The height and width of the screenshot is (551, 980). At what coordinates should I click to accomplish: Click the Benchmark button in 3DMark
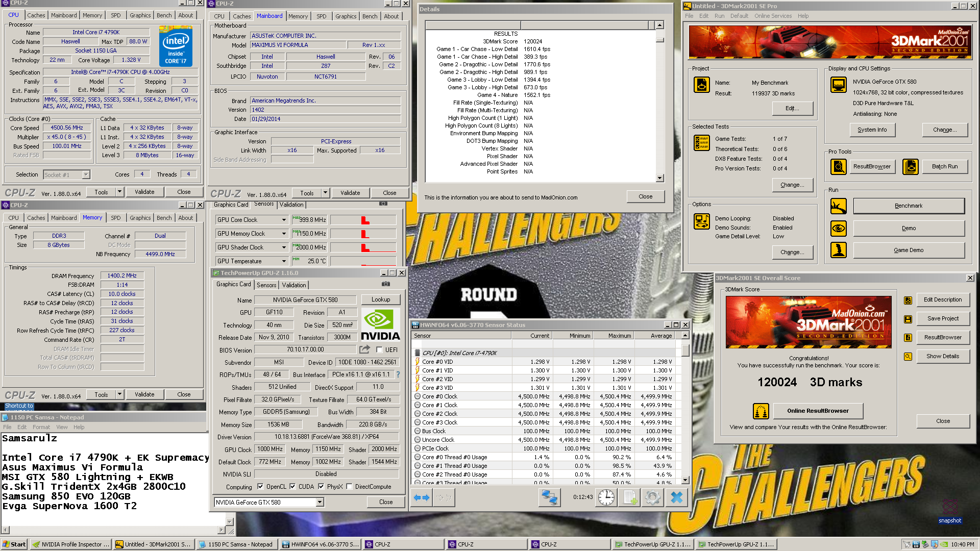909,206
